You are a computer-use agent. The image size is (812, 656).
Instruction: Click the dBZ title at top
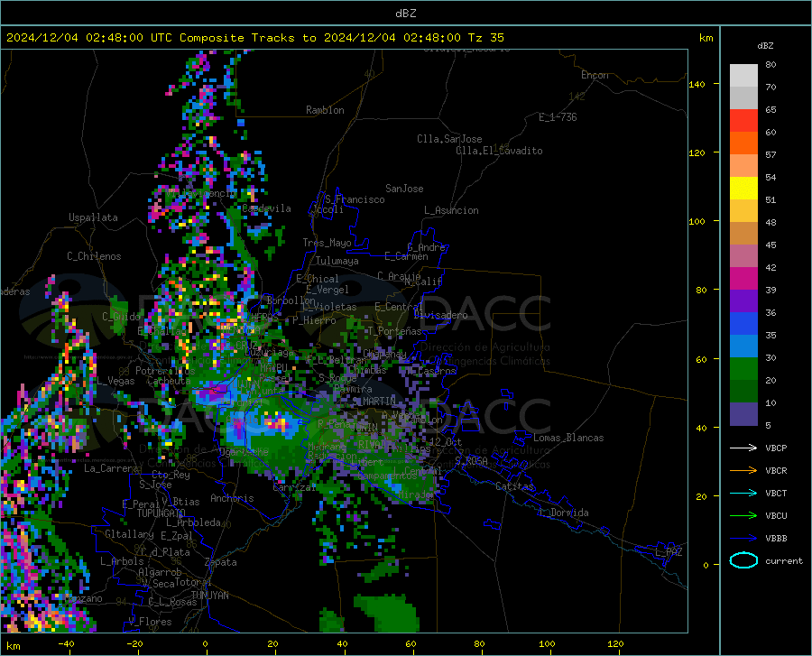pyautogui.click(x=405, y=14)
